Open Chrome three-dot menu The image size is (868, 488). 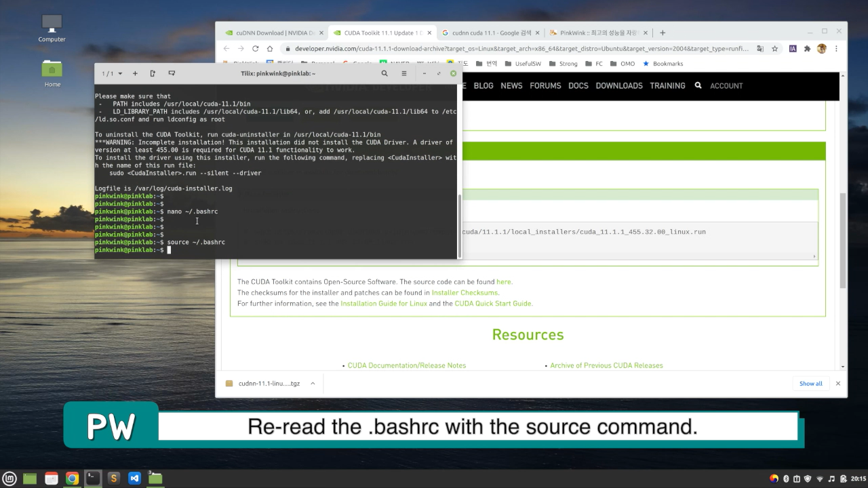836,49
